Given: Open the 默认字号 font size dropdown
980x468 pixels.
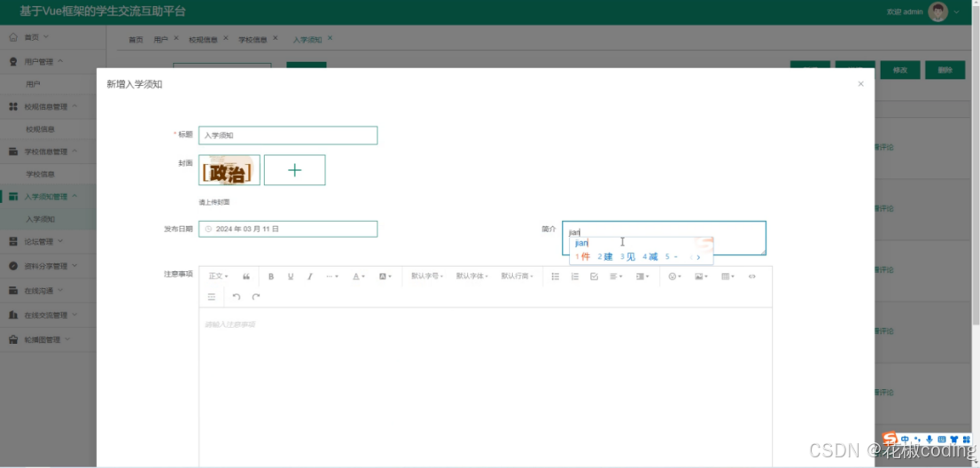Looking at the screenshot, I should [x=427, y=277].
